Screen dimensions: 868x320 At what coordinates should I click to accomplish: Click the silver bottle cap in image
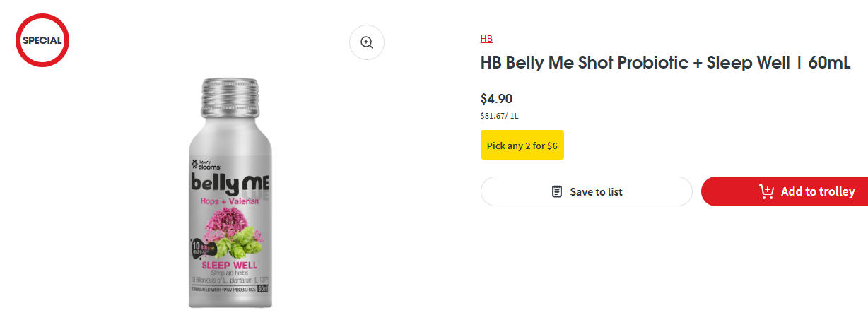tap(230, 95)
